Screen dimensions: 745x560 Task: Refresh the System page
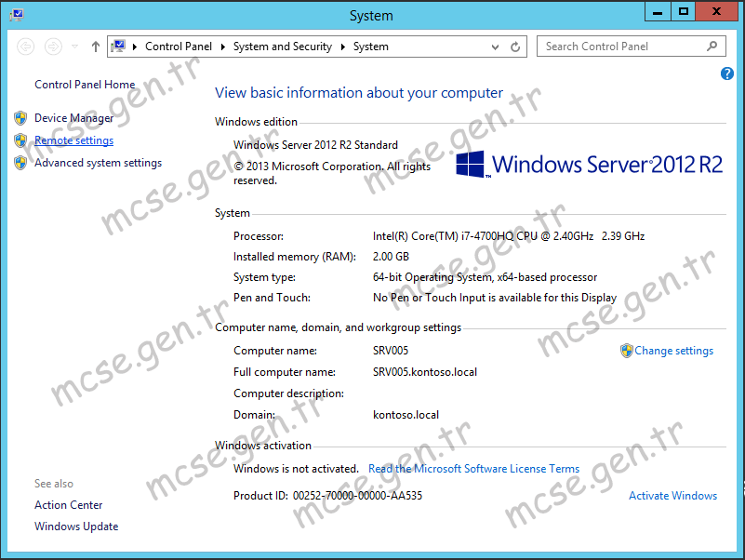pyautogui.click(x=515, y=47)
